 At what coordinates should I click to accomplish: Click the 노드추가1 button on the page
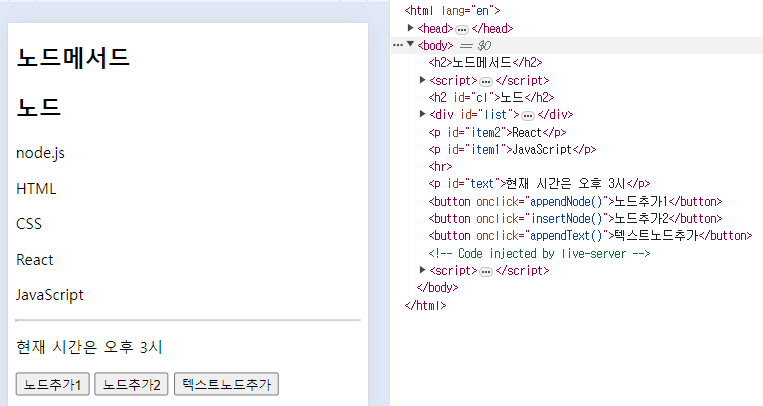tap(53, 384)
